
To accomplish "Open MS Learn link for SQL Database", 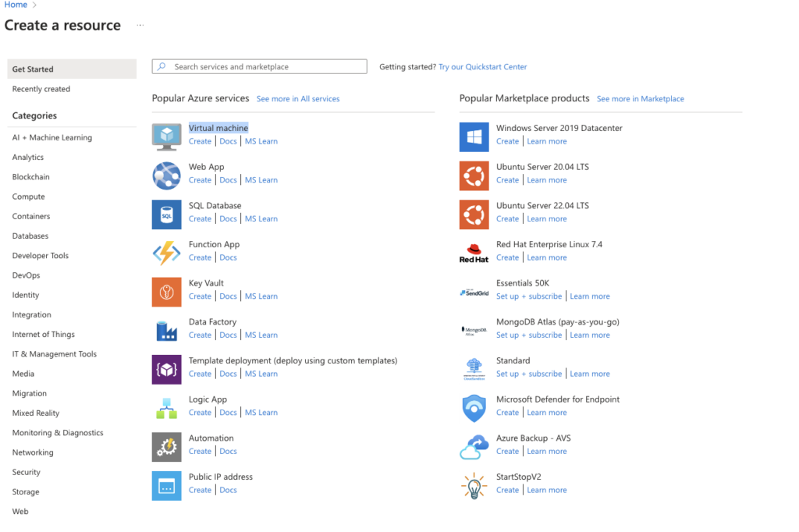I will tap(261, 218).
